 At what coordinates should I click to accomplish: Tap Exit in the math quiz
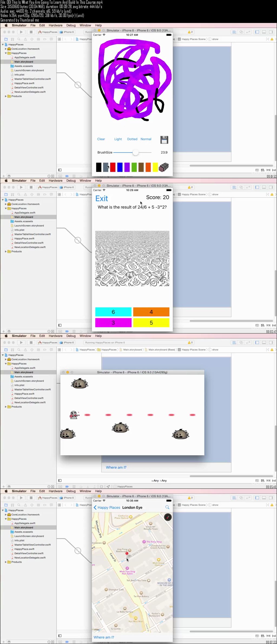(x=102, y=198)
